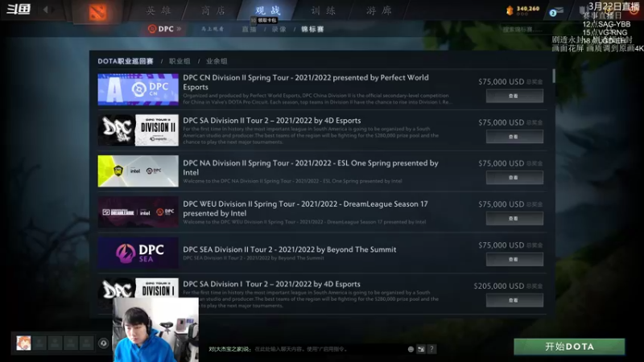
Task: Click the round party options icon
Action: coord(104,343)
